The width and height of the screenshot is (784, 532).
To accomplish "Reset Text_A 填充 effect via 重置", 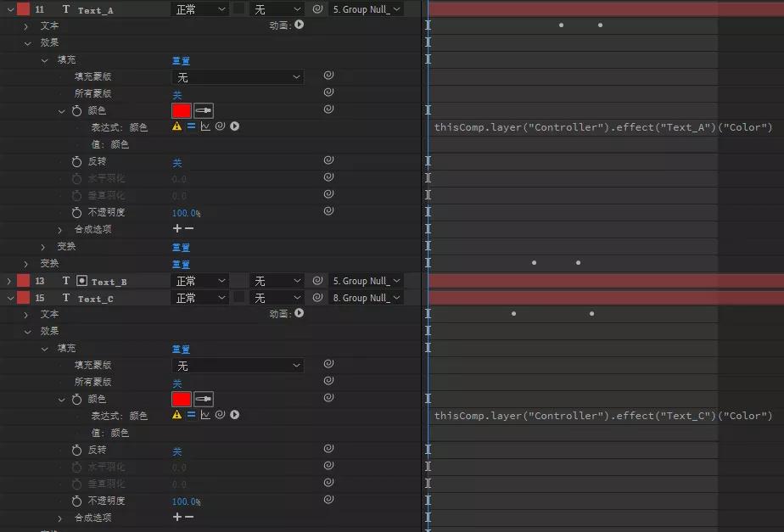I will click(181, 60).
